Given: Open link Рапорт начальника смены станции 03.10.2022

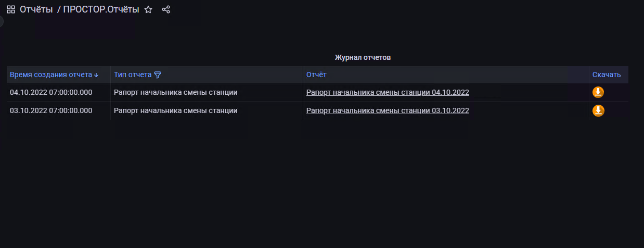Looking at the screenshot, I should coord(388,110).
